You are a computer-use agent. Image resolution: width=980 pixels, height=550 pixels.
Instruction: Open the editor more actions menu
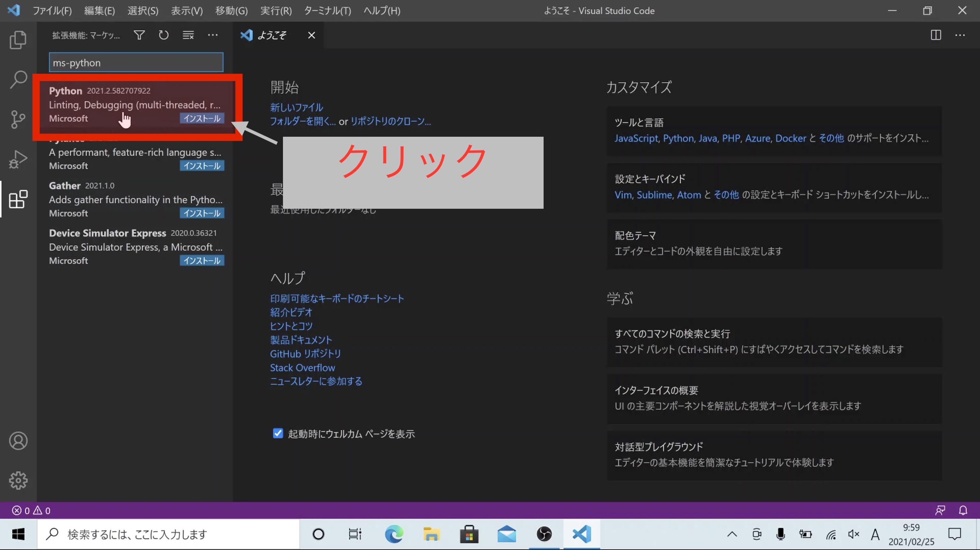click(961, 35)
